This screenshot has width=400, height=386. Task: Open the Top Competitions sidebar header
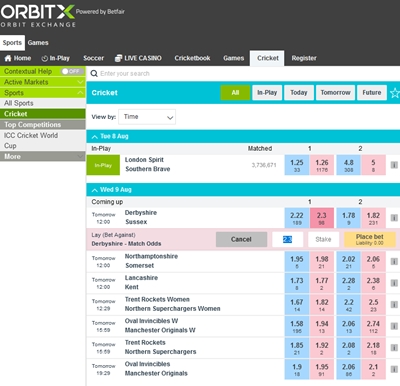(x=43, y=125)
